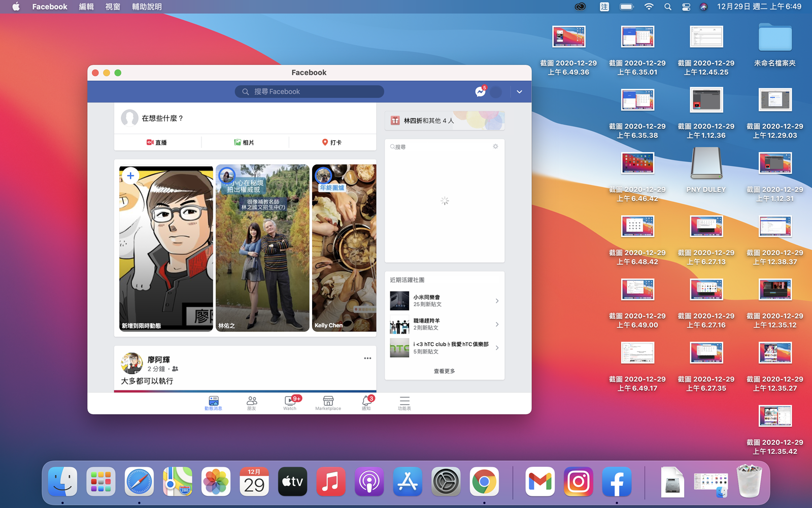Image resolution: width=812 pixels, height=508 pixels.
Task: Expand the 小米同樂會 group chevron
Action: point(497,301)
